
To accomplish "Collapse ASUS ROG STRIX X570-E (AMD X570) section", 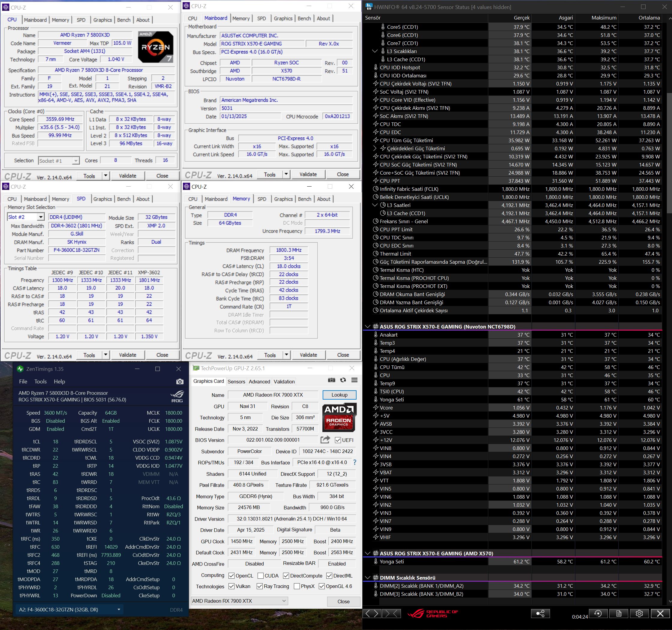I will [367, 553].
